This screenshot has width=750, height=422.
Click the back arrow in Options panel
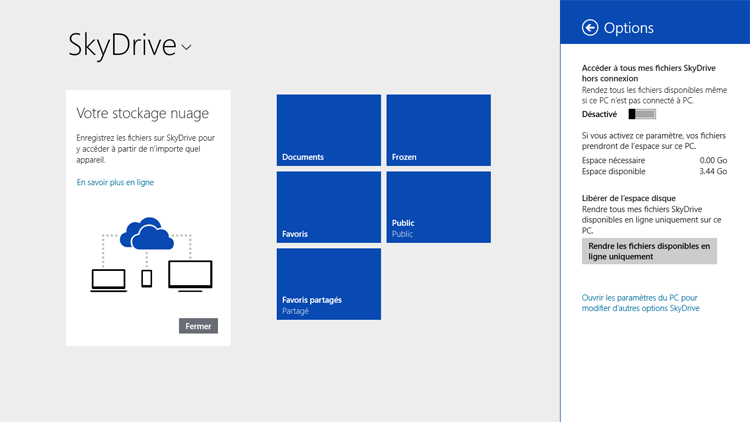[x=590, y=28]
